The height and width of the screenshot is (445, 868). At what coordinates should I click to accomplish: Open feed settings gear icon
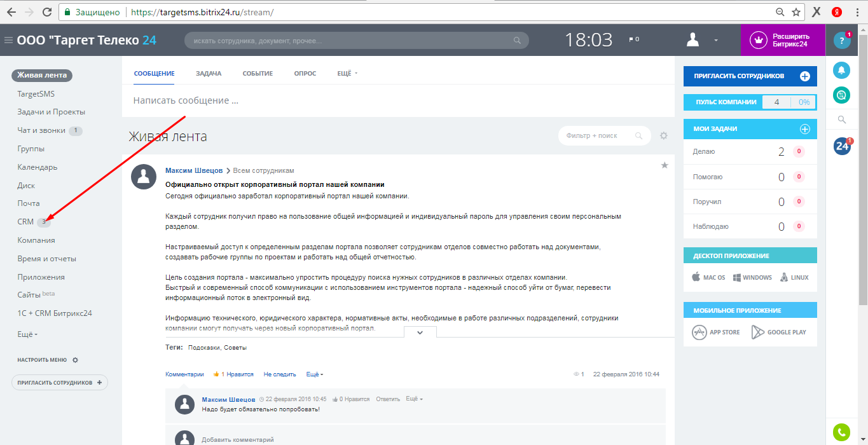click(x=664, y=135)
